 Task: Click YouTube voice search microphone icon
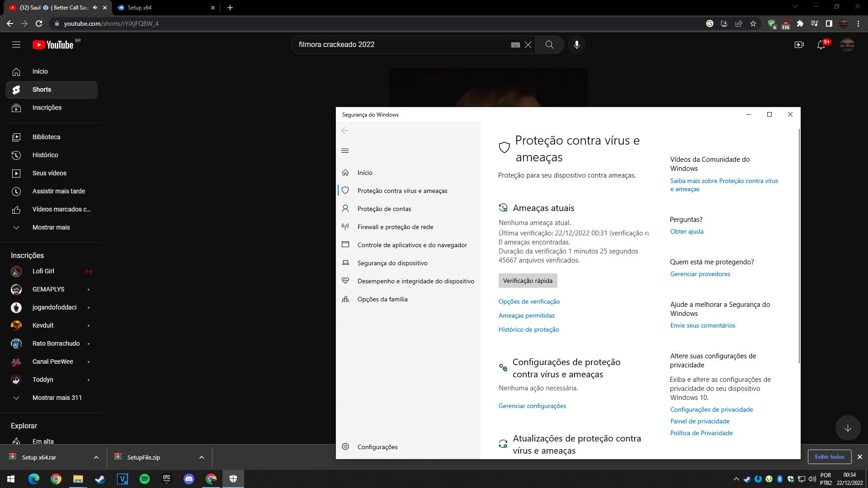(576, 45)
